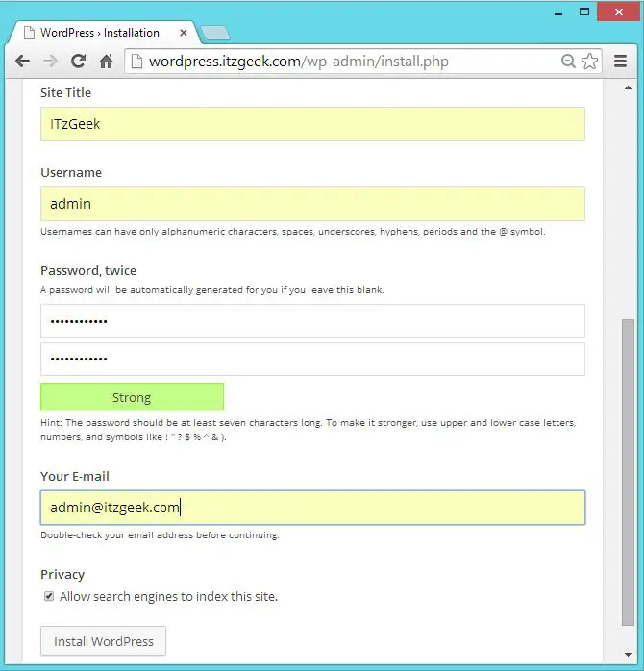Screen dimensions: 644x671
Task: Click into the Username field
Action: click(x=312, y=204)
